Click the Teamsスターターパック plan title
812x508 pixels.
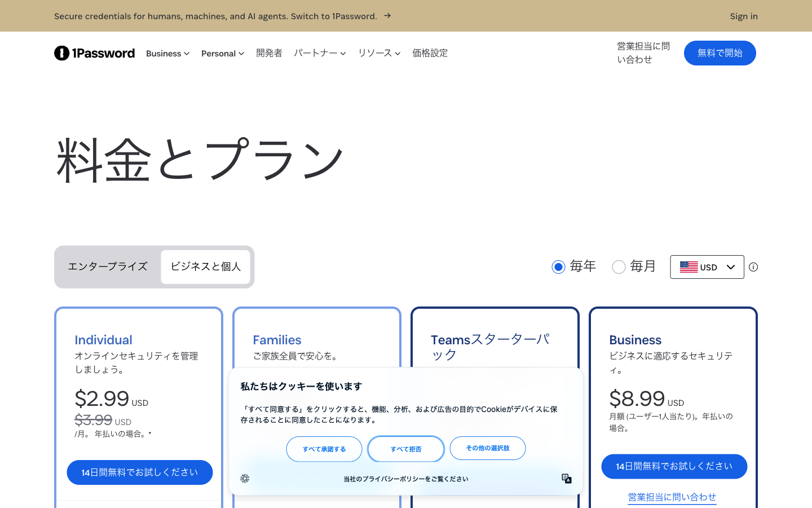(490, 347)
